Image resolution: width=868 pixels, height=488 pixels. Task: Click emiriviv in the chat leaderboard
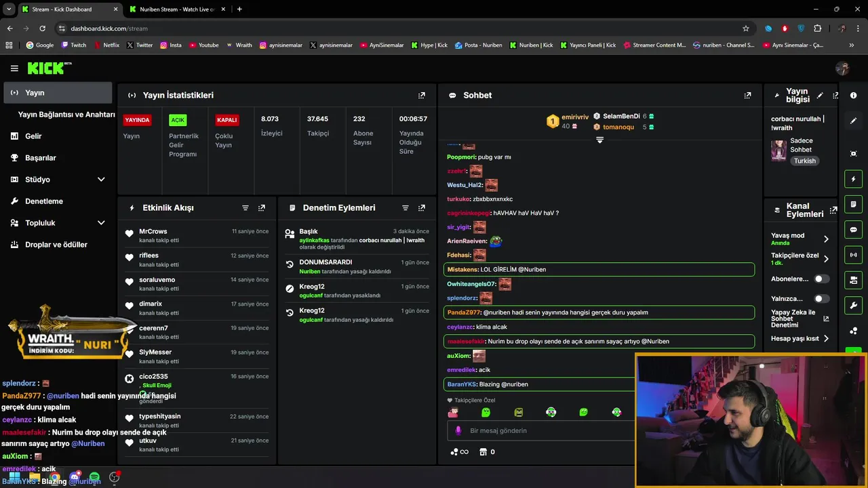575,117
